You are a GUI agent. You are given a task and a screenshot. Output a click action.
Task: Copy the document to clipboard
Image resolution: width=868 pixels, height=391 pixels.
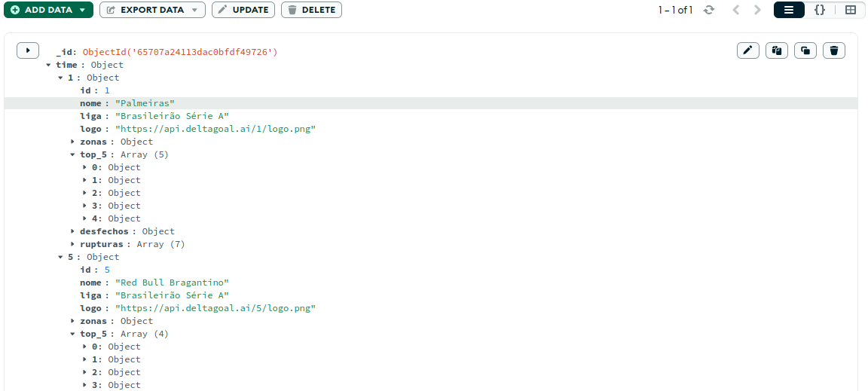pos(776,50)
